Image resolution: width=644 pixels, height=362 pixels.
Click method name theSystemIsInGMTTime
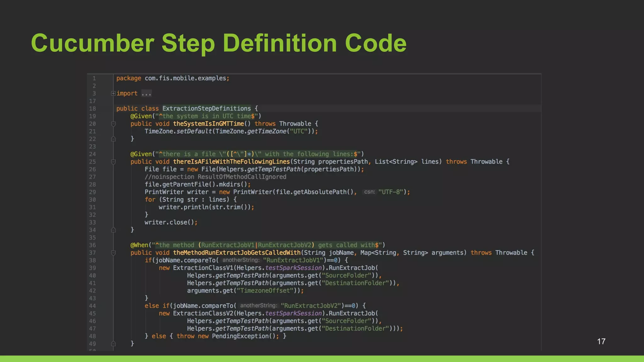[x=208, y=124]
